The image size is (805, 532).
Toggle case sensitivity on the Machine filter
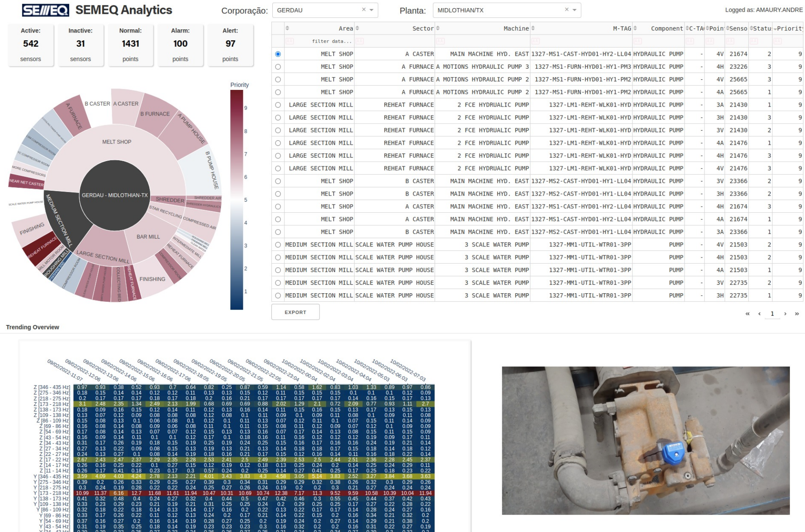pyautogui.click(x=440, y=41)
